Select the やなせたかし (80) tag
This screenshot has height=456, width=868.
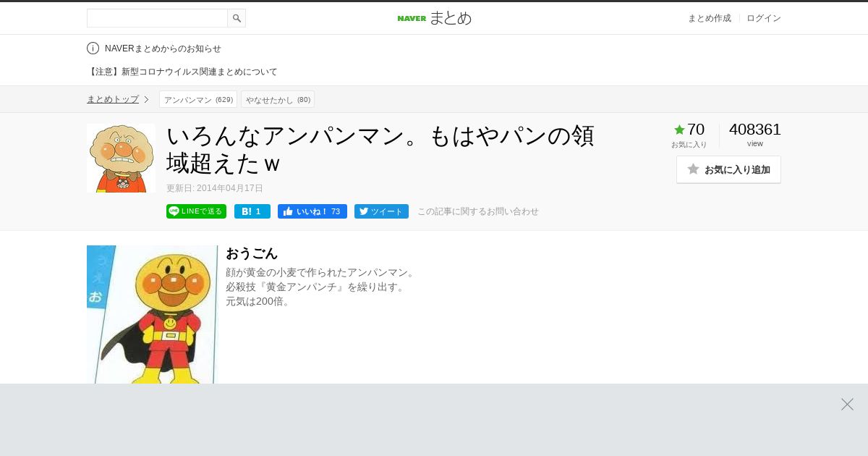pyautogui.click(x=278, y=99)
